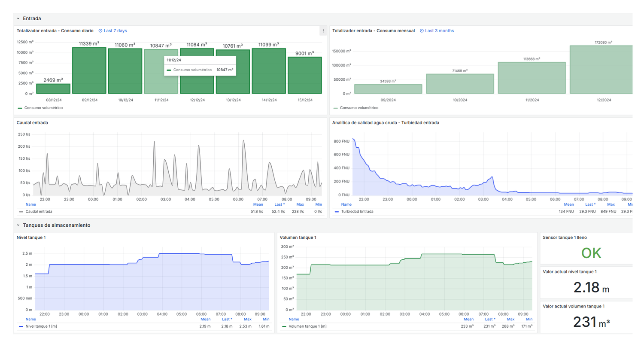Click the 10847 m³ value in the tooltip
This screenshot has width=644, height=362.
pos(225,70)
